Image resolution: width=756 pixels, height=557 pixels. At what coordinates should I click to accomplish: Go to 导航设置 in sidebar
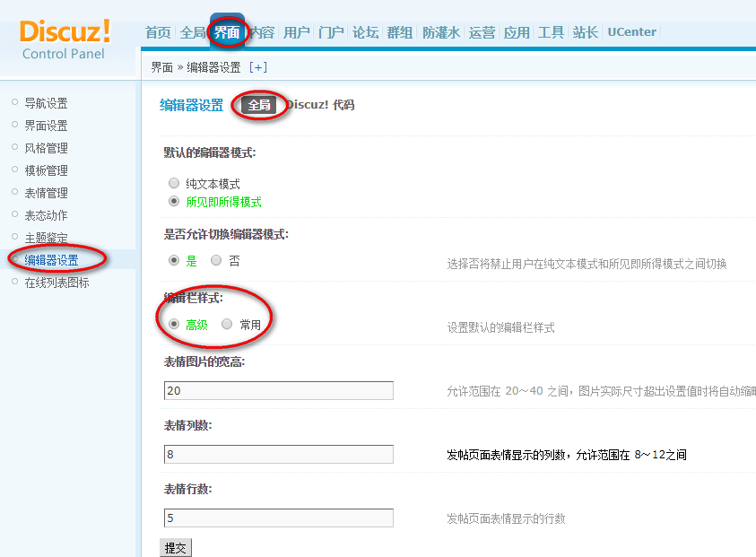point(47,103)
